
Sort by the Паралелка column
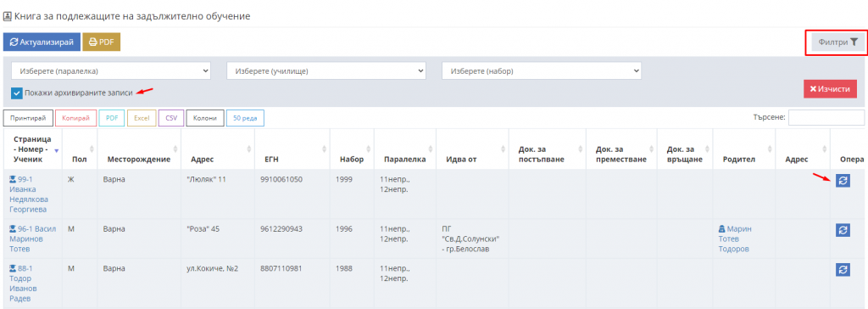[404, 149]
